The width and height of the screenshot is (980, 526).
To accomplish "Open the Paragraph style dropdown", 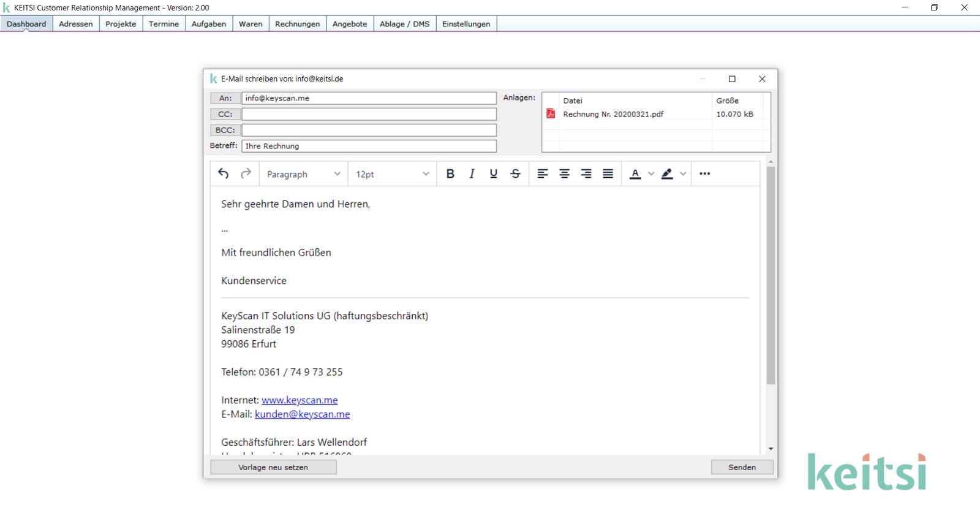I will coord(303,174).
